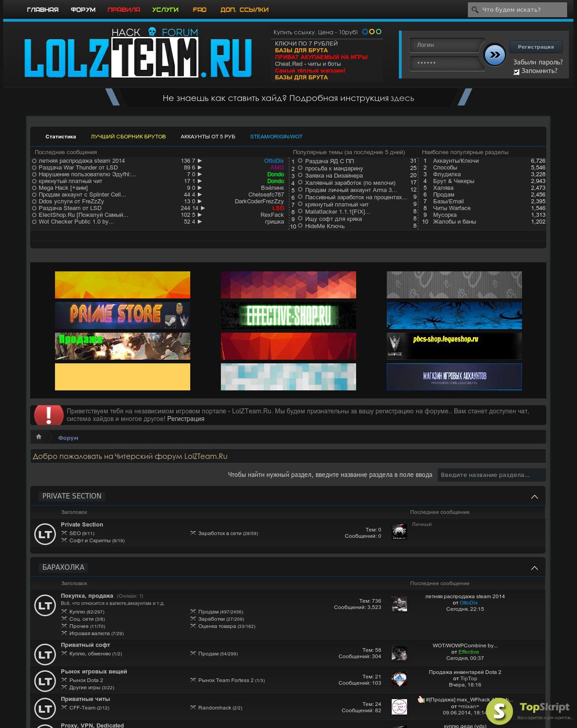Click avatar next to Продажа инвентарей Dota 2

pyautogui.click(x=399, y=680)
